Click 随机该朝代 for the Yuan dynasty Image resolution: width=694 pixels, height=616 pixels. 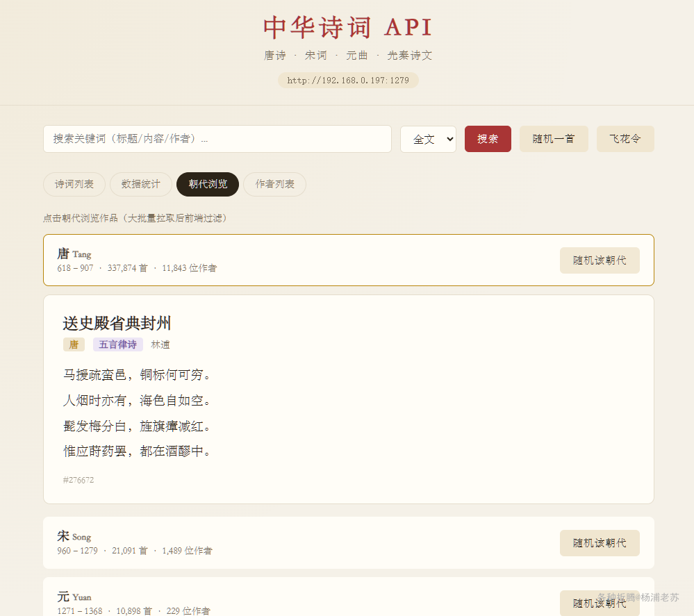tap(600, 603)
